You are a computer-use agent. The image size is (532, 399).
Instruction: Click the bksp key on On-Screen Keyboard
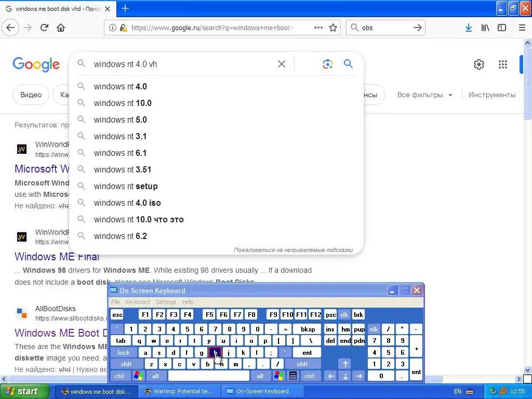pyautogui.click(x=308, y=329)
